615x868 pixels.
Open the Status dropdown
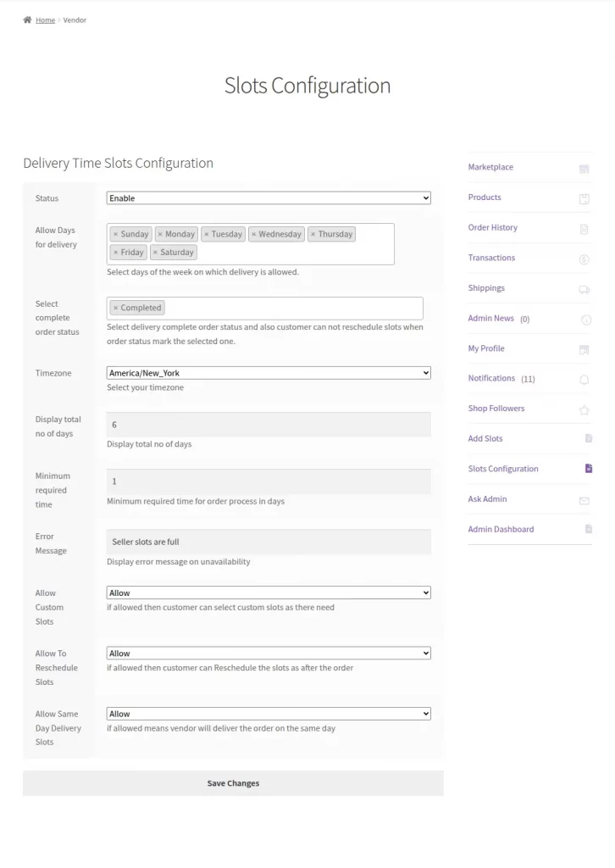(x=268, y=198)
